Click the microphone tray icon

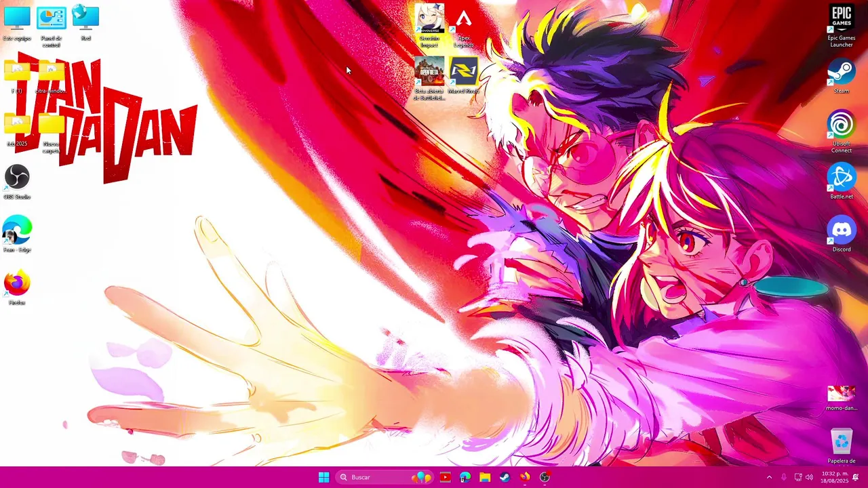point(784,477)
